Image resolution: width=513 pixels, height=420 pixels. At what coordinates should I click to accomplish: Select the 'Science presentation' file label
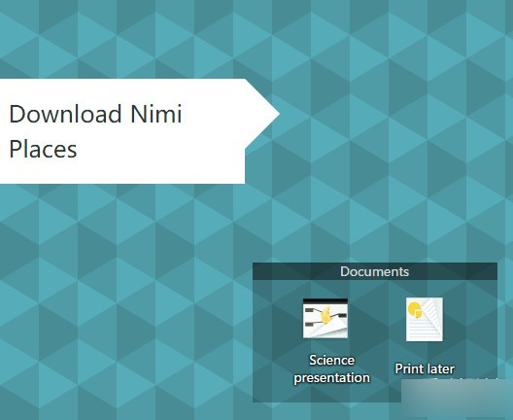[331, 368]
